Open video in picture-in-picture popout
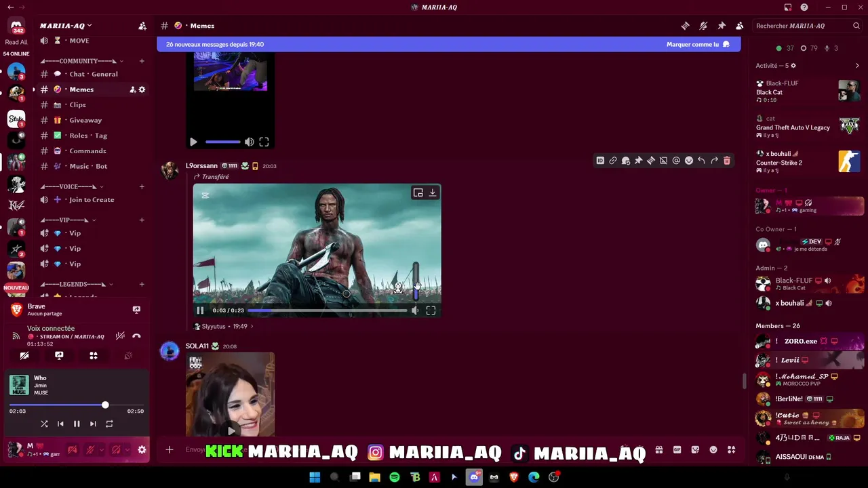Screen dimensions: 868x488 click(x=418, y=193)
